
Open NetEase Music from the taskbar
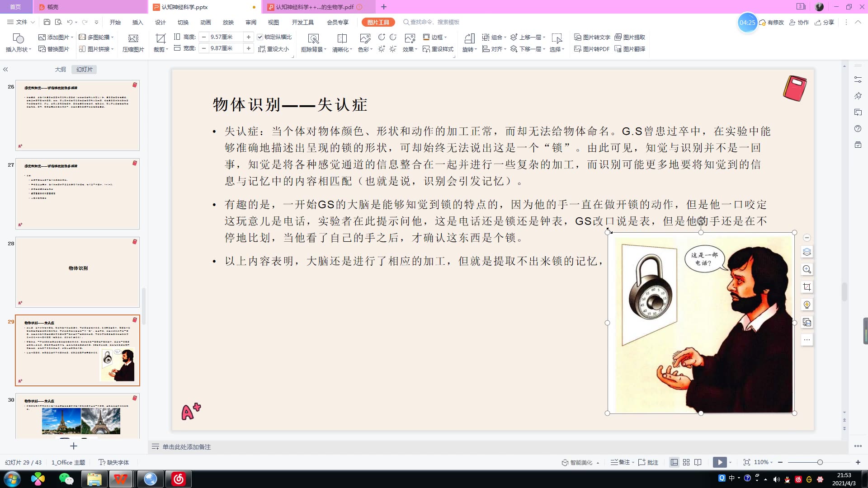(x=179, y=479)
